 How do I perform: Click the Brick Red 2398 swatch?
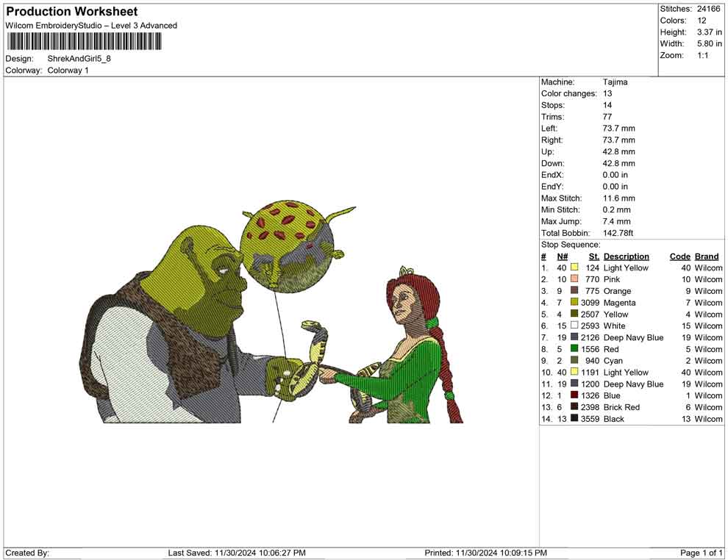(x=574, y=406)
